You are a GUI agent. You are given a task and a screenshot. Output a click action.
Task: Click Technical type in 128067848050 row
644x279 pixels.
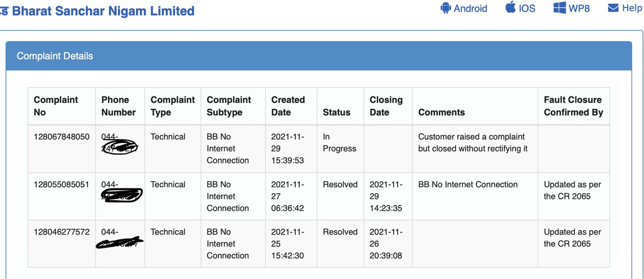tap(168, 137)
